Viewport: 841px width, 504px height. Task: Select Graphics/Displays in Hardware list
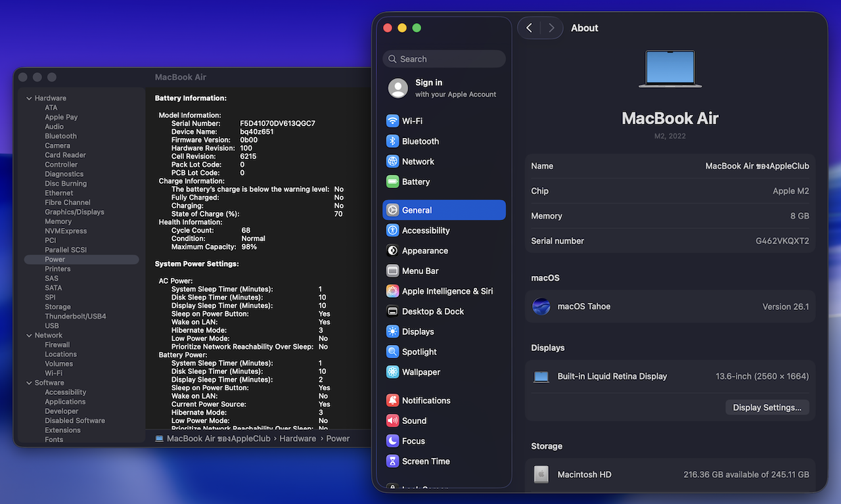pyautogui.click(x=74, y=212)
